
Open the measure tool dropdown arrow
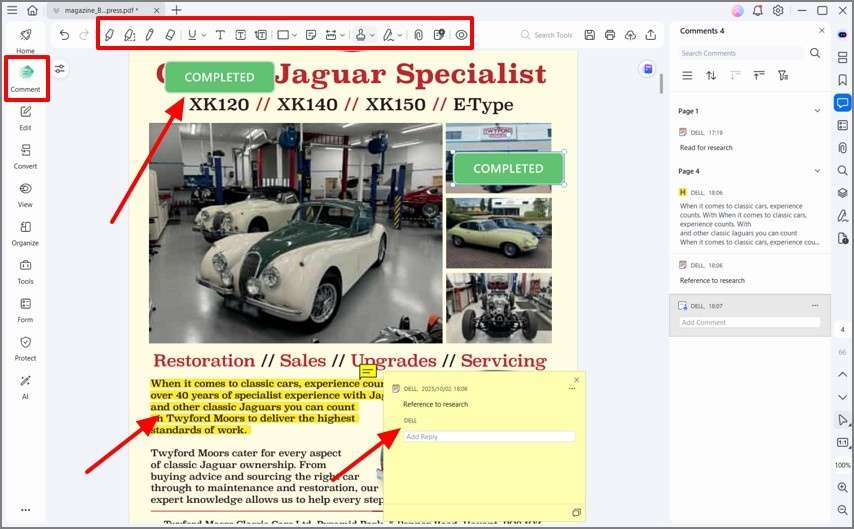click(343, 35)
